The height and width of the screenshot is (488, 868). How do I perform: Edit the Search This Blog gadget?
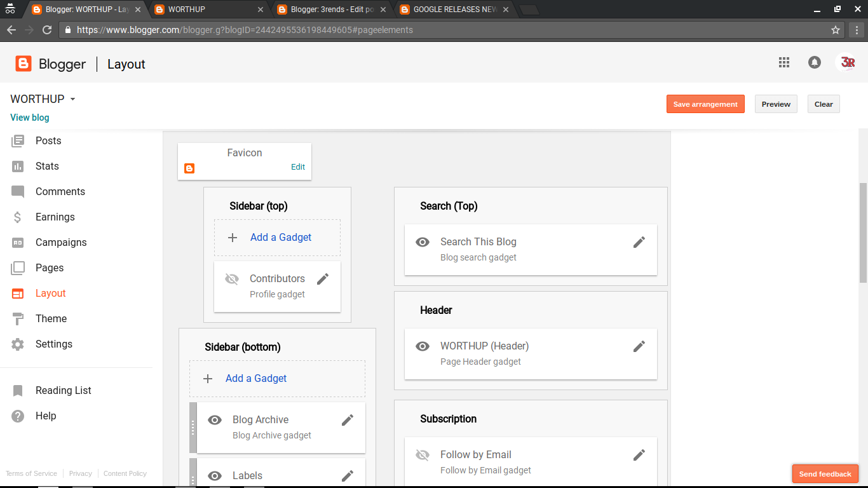(639, 241)
